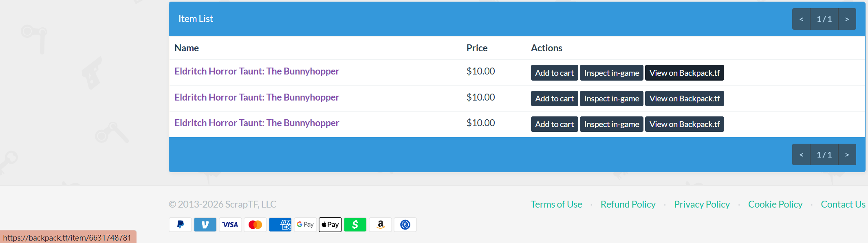The image size is (868, 243).
Task: Open the Contact Us link
Action: pos(843,204)
